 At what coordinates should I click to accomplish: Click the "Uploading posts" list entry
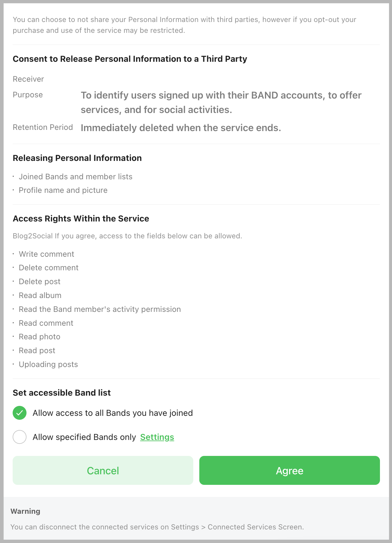tap(48, 364)
